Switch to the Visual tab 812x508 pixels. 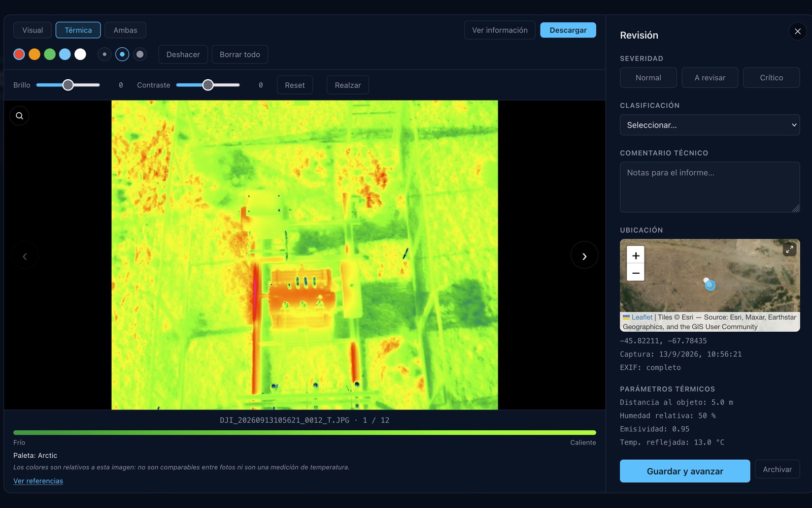32,30
